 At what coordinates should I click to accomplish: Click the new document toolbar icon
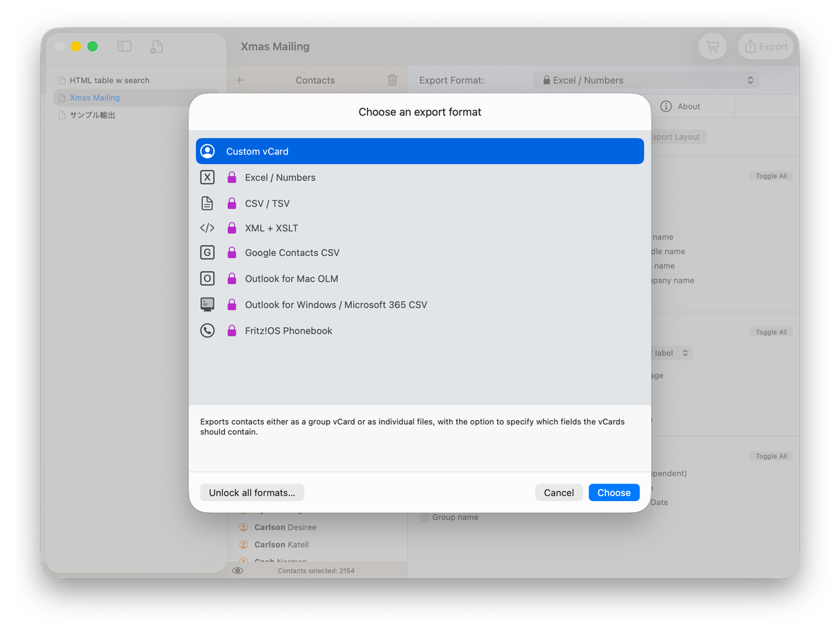156,46
